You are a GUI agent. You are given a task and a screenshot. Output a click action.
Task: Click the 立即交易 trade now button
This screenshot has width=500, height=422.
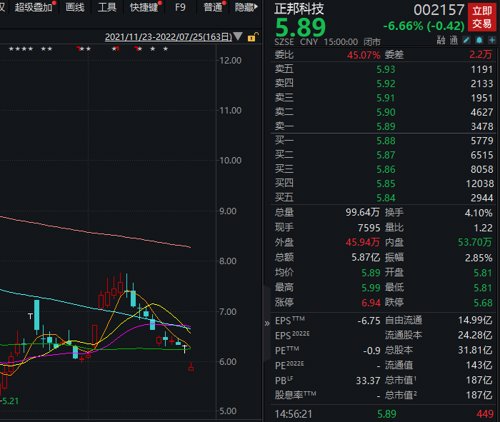(x=482, y=17)
